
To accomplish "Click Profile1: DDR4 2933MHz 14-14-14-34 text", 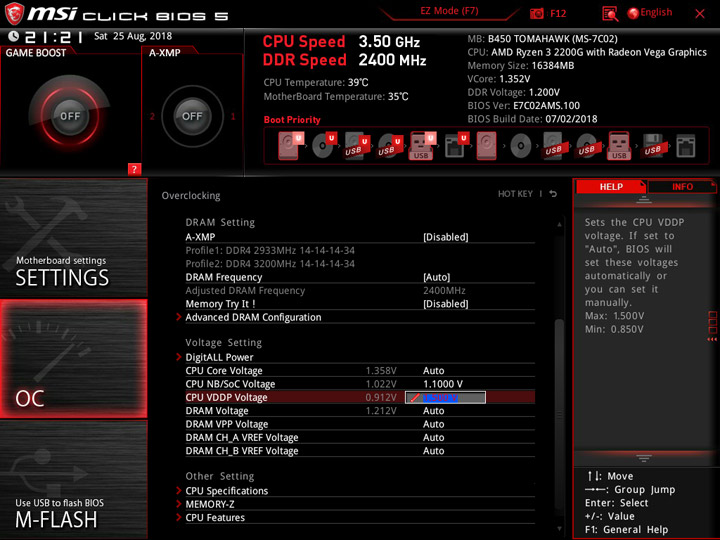I will pyautogui.click(x=270, y=251).
